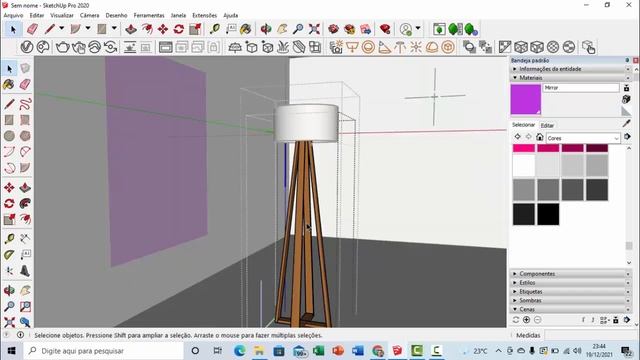
Task: Choose the Text label tool in the top toolbar
Action: click(x=231, y=29)
